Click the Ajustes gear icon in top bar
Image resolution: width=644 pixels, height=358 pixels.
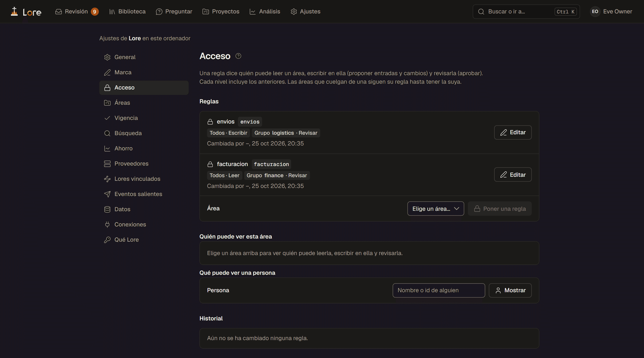294,11
